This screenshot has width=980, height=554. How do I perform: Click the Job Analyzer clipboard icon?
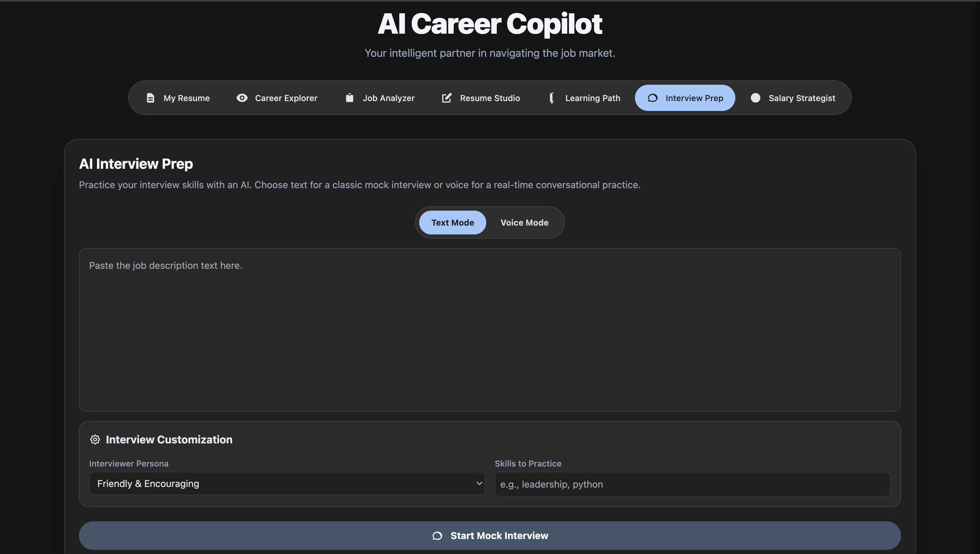coord(349,98)
